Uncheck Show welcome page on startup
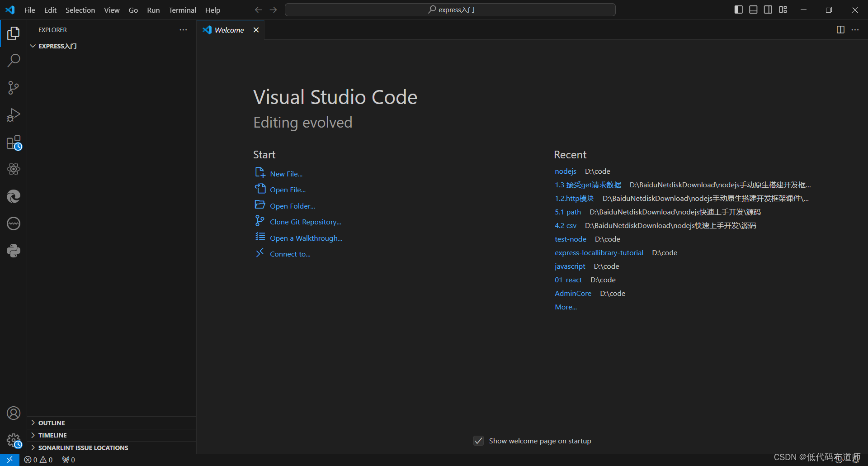The height and width of the screenshot is (466, 868). coord(478,441)
